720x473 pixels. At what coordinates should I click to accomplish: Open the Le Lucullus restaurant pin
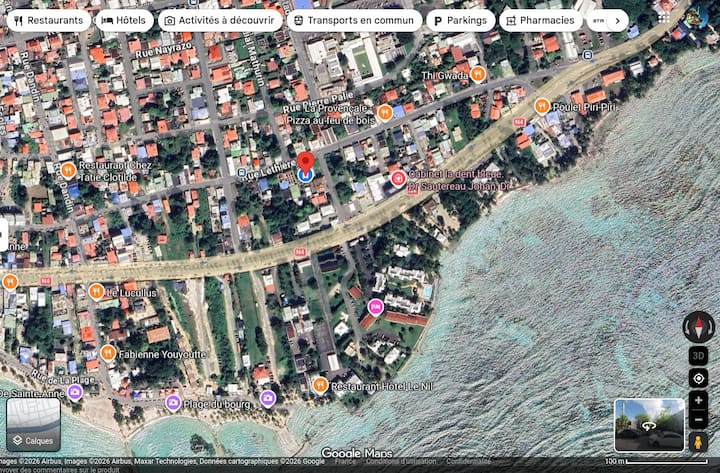96,292
